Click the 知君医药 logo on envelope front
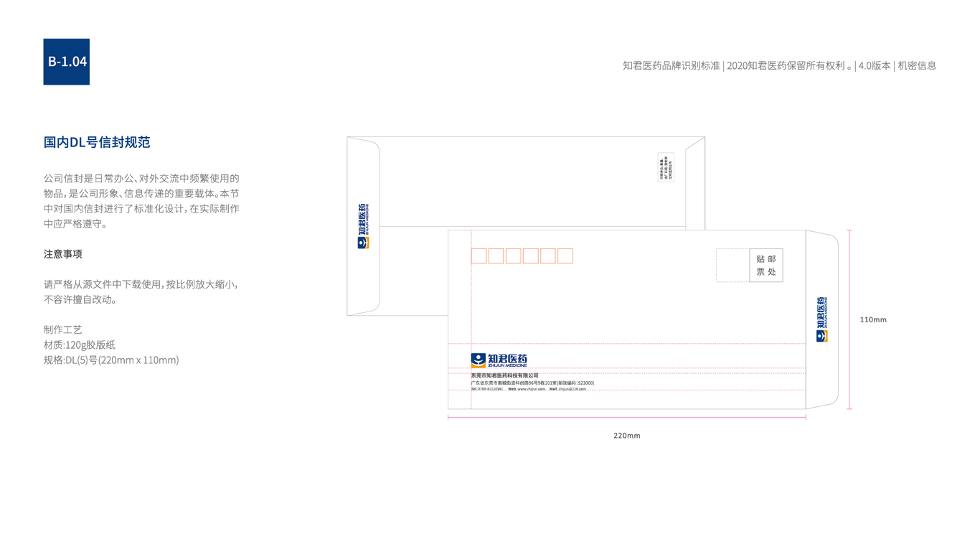The height and width of the screenshot is (552, 980). click(499, 360)
